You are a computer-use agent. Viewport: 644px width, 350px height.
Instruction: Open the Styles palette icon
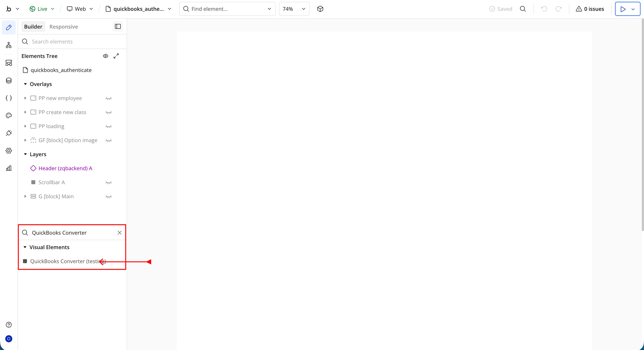click(9, 115)
